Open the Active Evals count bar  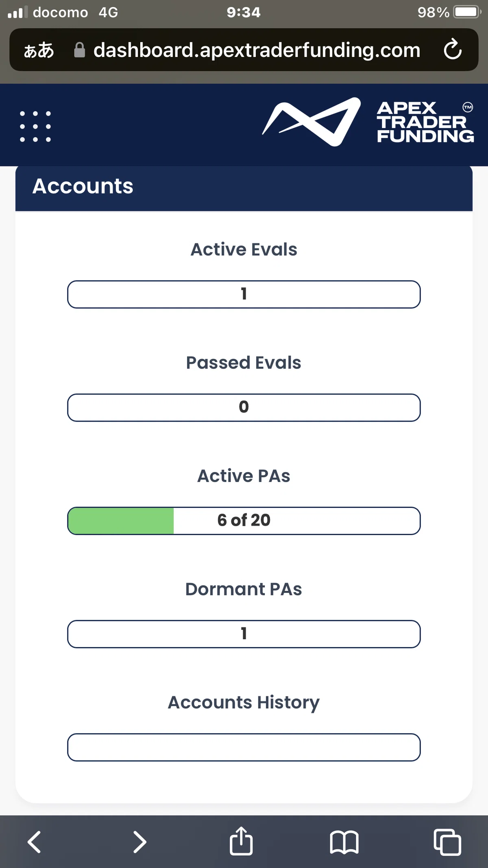point(244,294)
